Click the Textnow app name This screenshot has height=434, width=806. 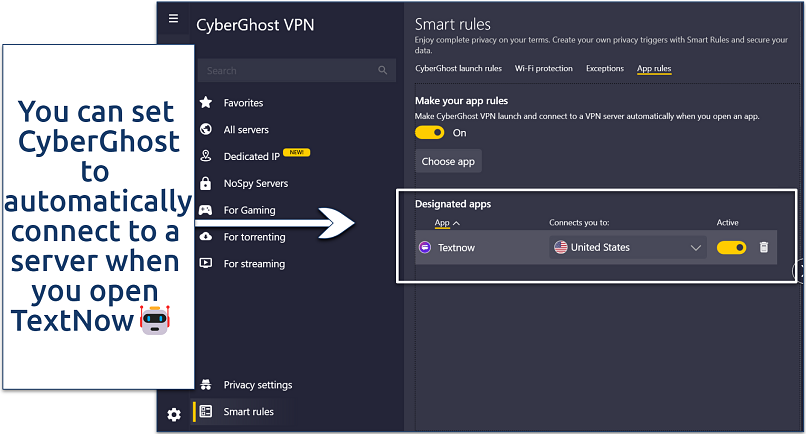pos(456,247)
